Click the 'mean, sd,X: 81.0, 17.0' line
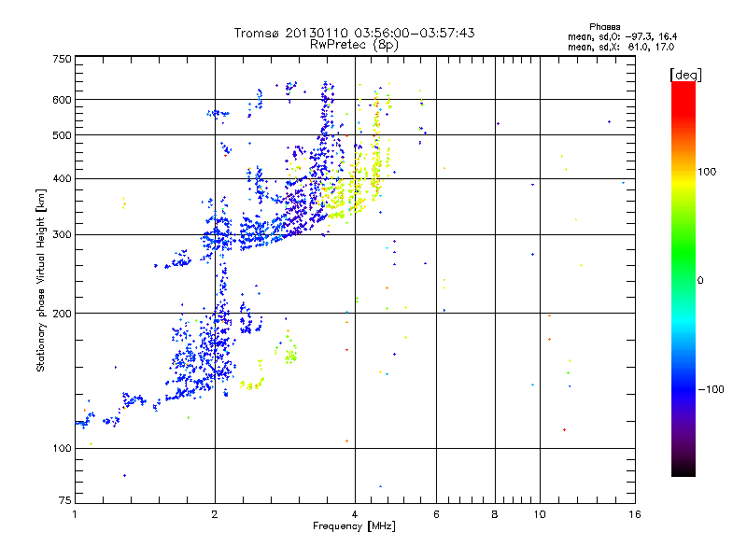Viewport: 747px width, 560px height. click(621, 48)
